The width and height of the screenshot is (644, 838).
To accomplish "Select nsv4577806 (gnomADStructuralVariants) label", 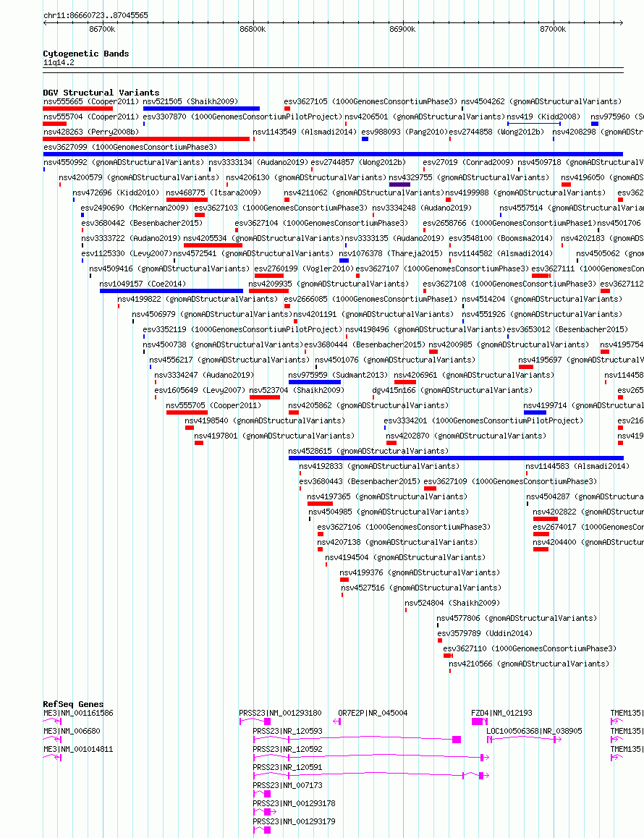I will pos(517,618).
